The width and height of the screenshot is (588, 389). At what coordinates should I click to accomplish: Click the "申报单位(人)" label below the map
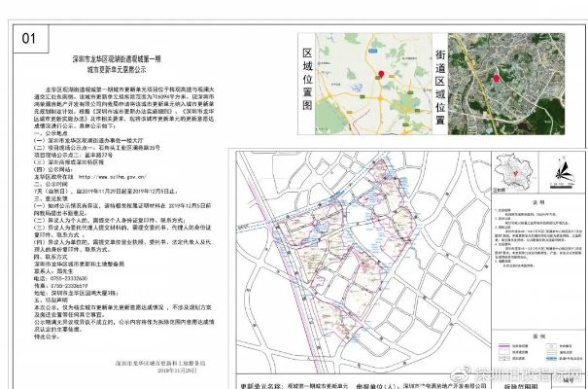click(377, 386)
